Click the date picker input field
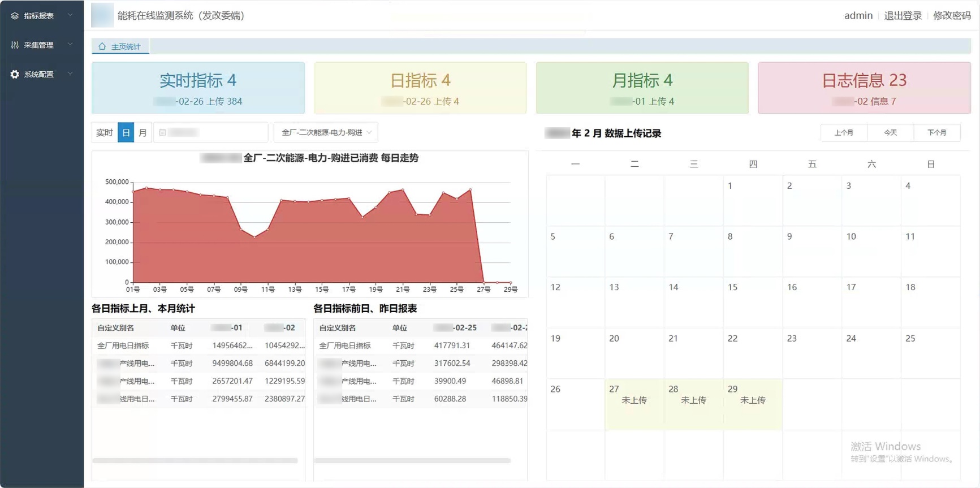 point(210,132)
